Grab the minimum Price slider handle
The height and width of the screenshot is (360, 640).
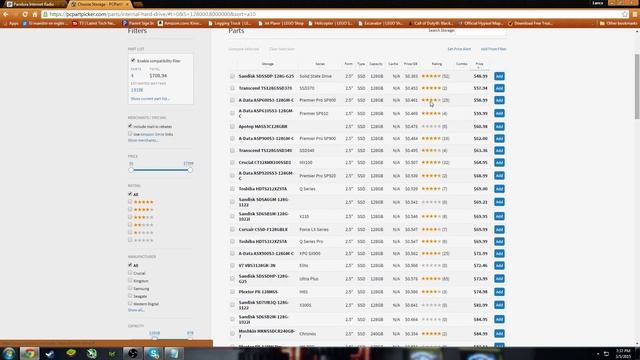[x=131, y=170]
